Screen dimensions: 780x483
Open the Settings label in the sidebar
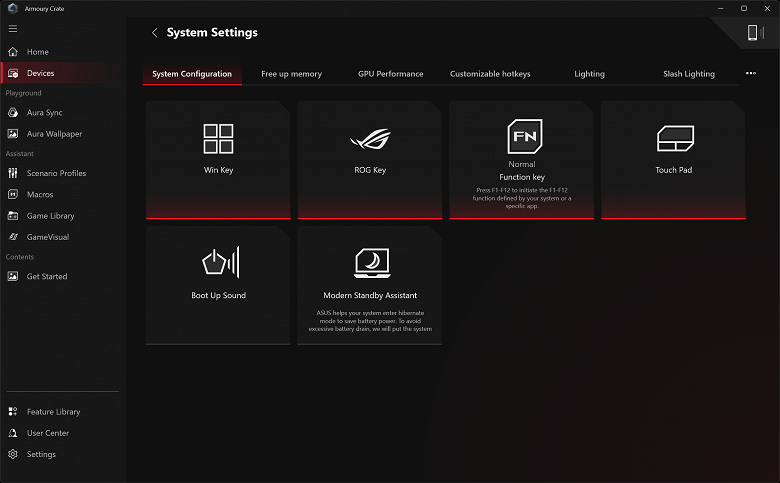click(x=41, y=455)
